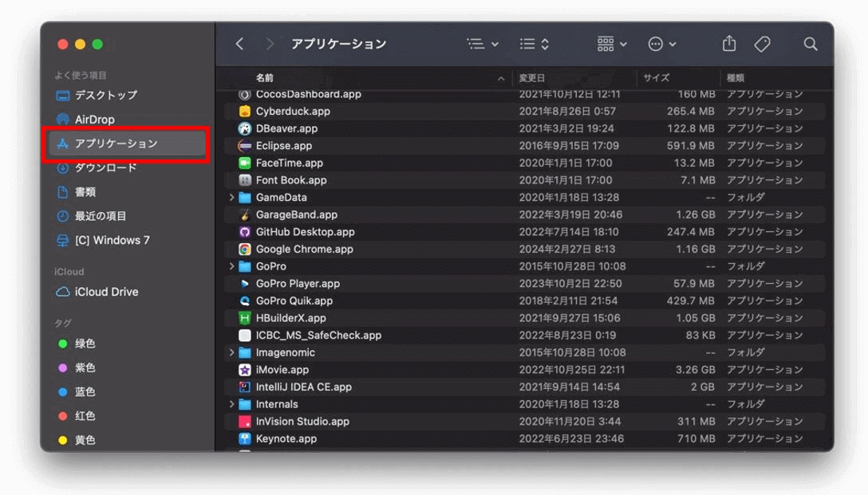Open the list view options dropdown
This screenshot has height=495, width=868.
pos(482,44)
